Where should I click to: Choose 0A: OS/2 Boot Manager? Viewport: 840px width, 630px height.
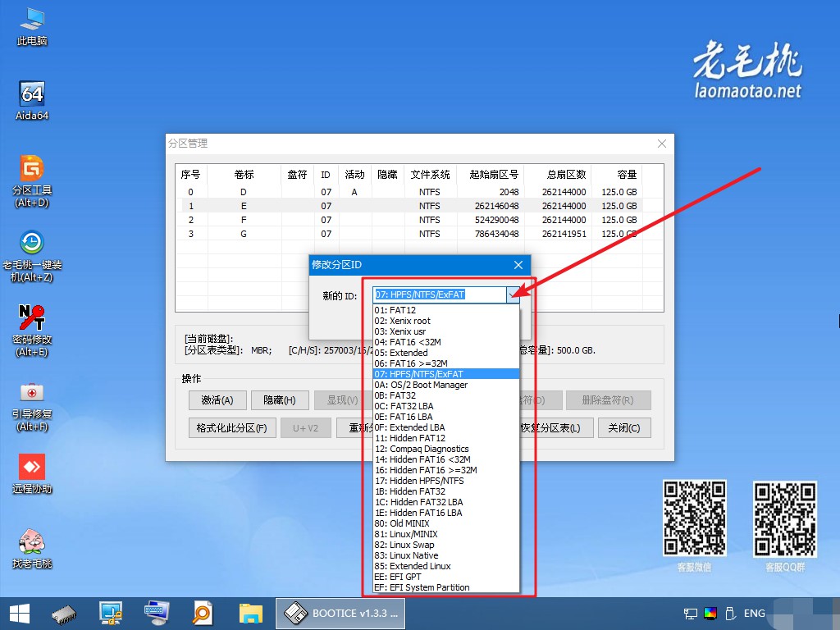tap(446, 385)
